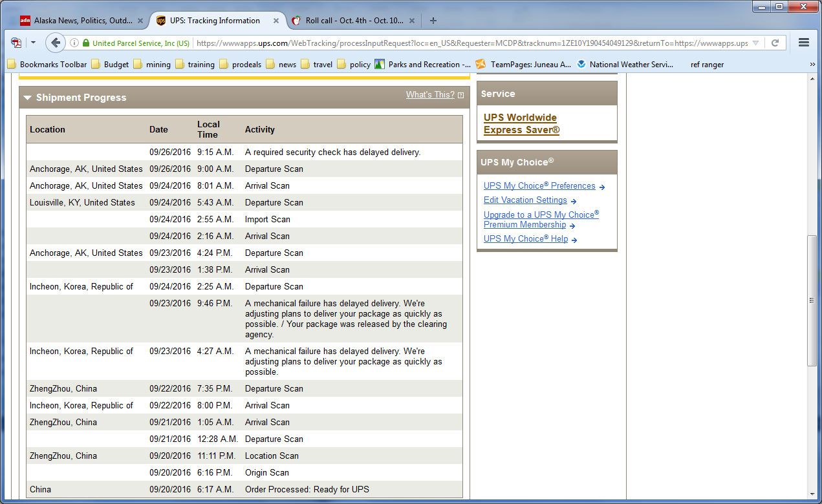Show more bookmarks with the chevron overflow
This screenshot has height=504, width=822.
click(813, 65)
